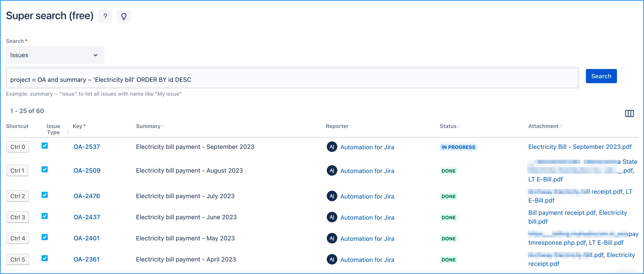The image size is (644, 274).
Task: Click the DONE status for August 2023
Action: click(x=448, y=171)
